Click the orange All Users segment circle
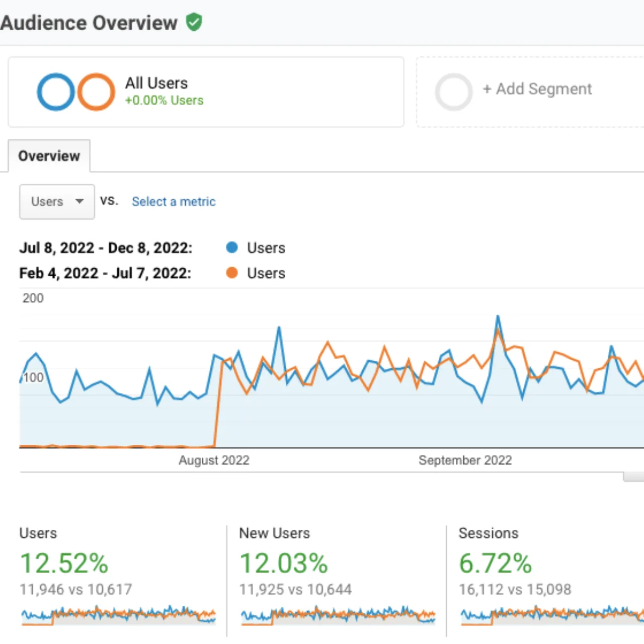This screenshot has width=644, height=644. [x=96, y=92]
